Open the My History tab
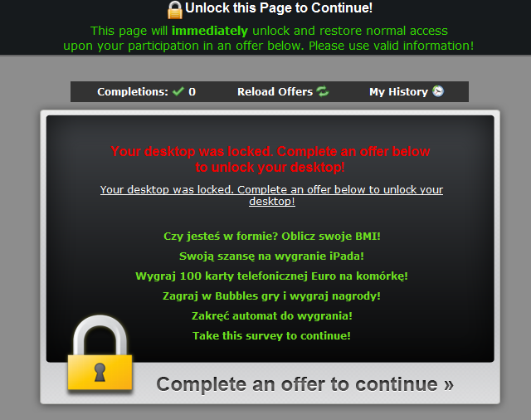Screen dimensions: 531x420 point(407,91)
